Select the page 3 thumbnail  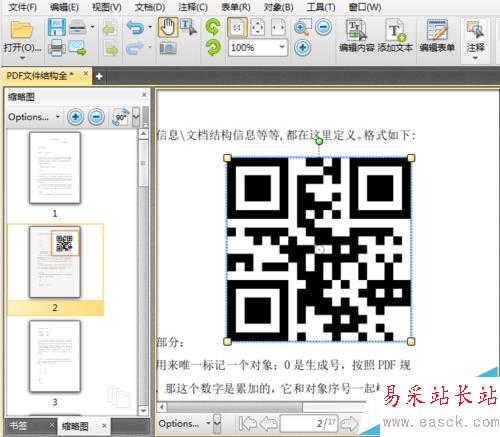(55, 356)
